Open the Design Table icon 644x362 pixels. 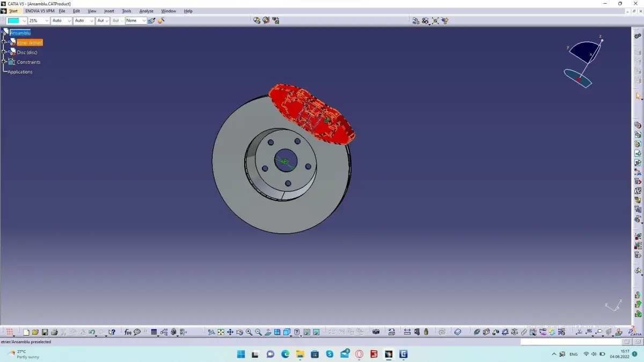coord(154,332)
